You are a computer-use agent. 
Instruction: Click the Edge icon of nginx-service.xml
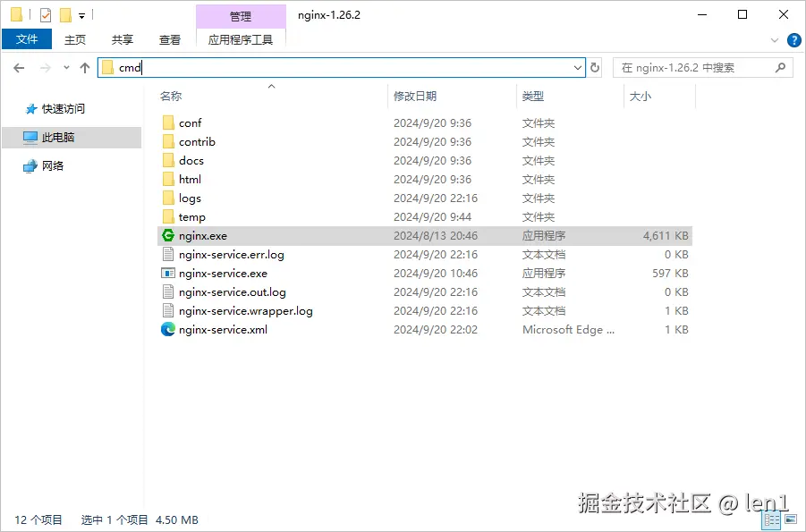pos(168,329)
